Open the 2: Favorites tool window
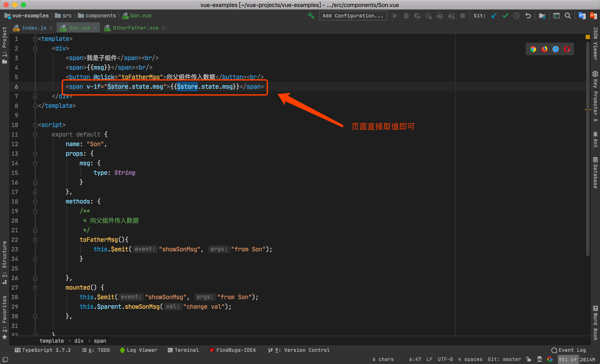 (x=4, y=317)
